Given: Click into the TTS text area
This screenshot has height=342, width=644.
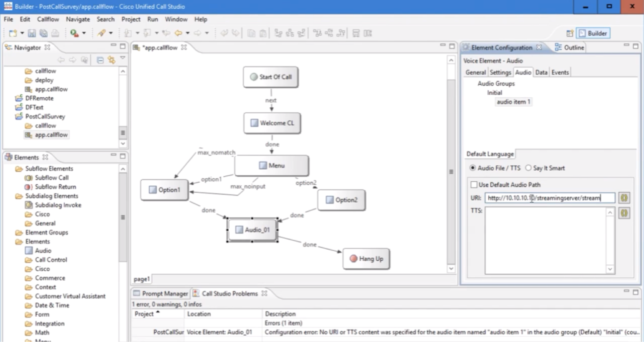Looking at the screenshot, I should tap(546, 241).
